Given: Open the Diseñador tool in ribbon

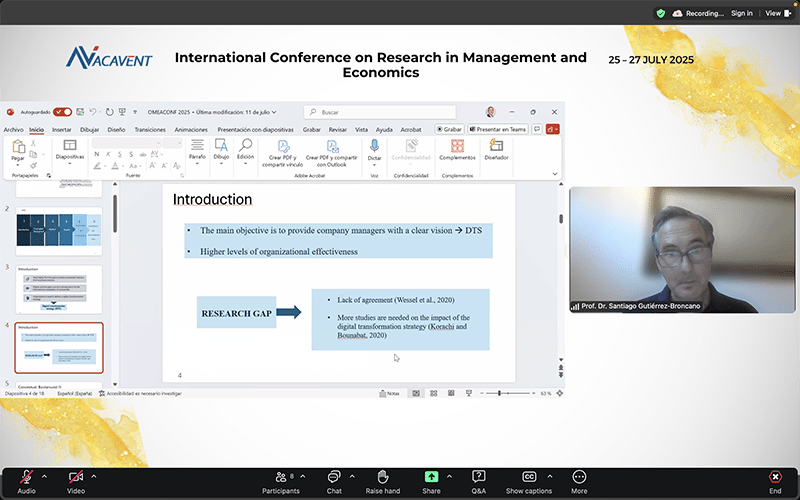Looking at the screenshot, I should coord(495,147).
